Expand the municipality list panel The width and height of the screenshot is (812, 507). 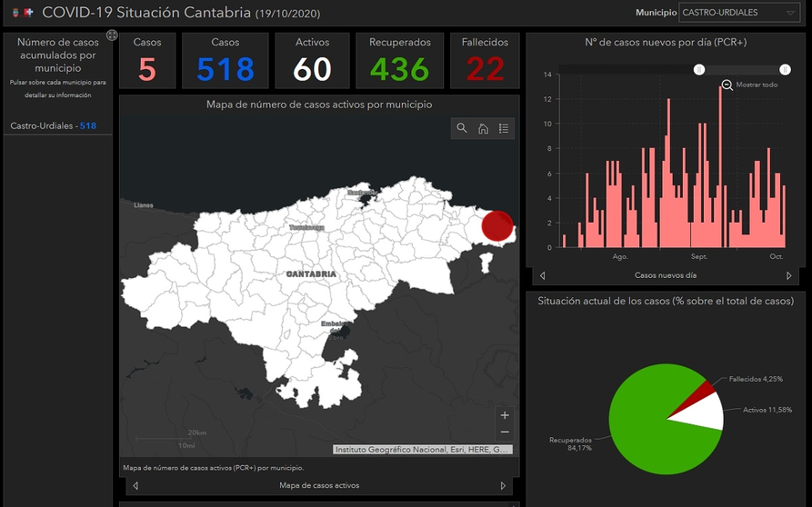click(x=112, y=35)
